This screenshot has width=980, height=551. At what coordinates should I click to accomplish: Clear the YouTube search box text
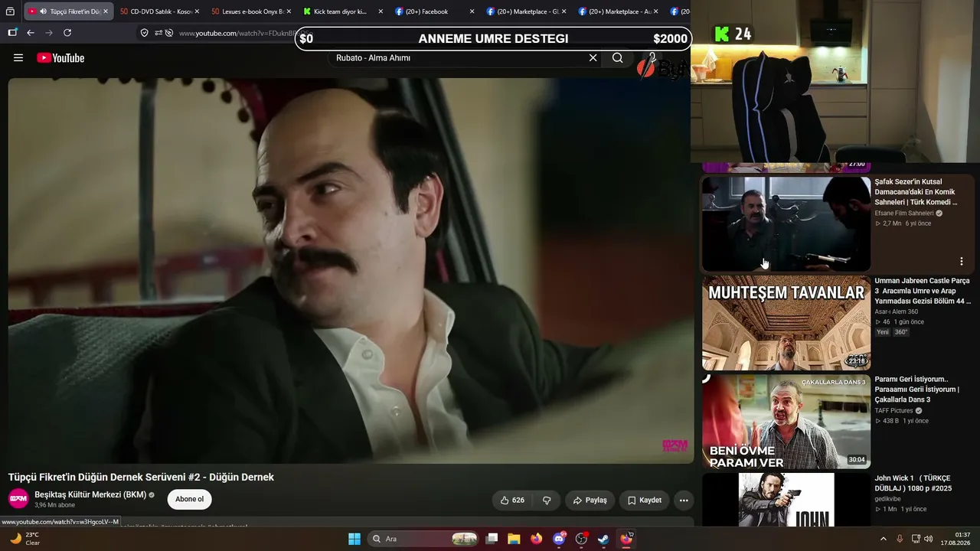pyautogui.click(x=593, y=58)
